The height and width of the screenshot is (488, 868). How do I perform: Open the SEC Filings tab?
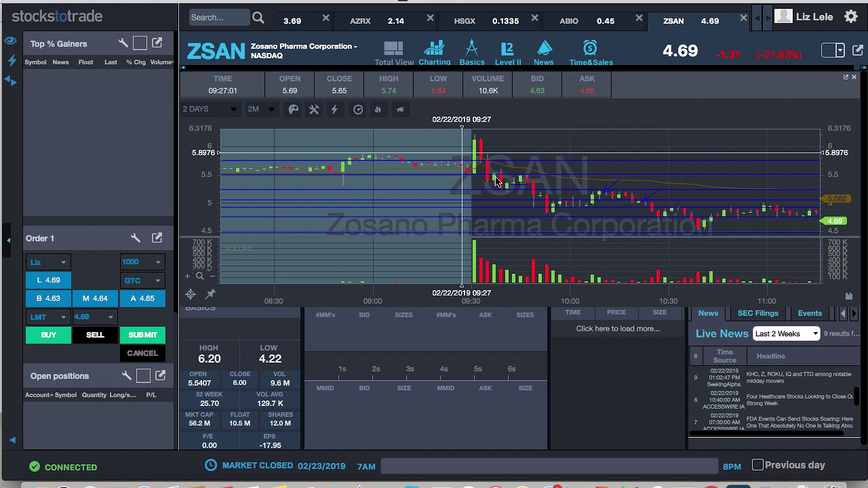[x=757, y=313]
